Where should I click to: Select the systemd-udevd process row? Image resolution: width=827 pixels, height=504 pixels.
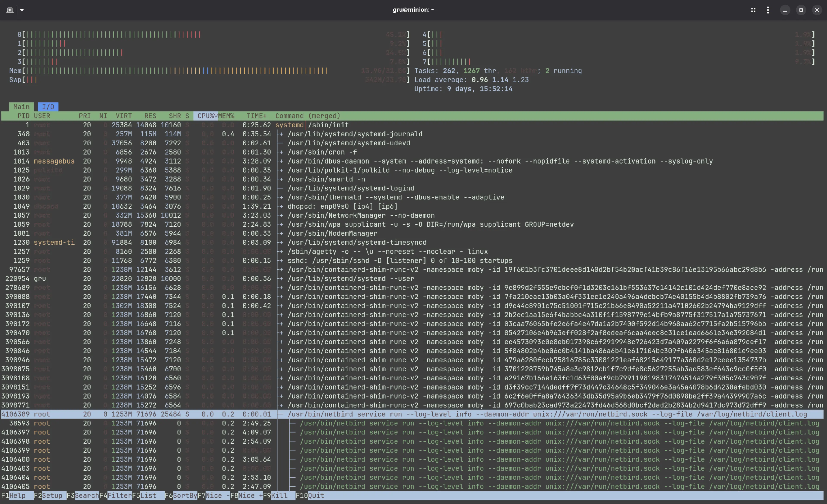(412, 143)
